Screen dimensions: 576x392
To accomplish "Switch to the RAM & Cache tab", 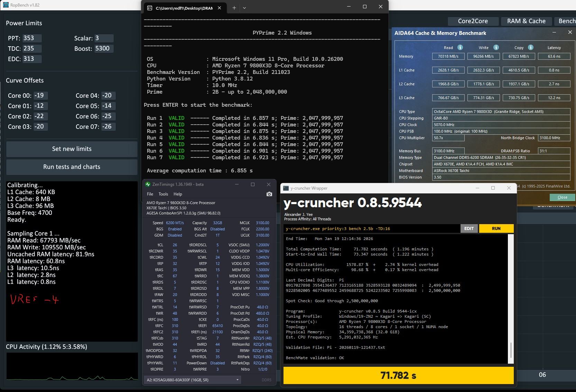I will pos(526,21).
